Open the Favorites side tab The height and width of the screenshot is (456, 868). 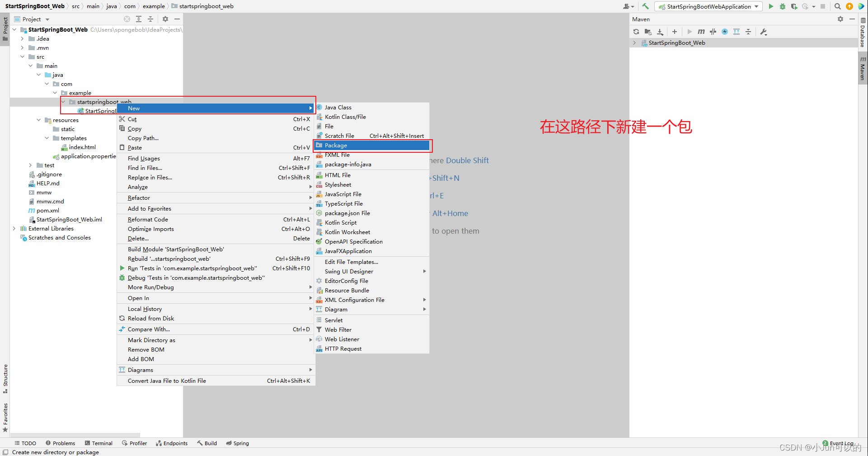[x=5, y=418]
